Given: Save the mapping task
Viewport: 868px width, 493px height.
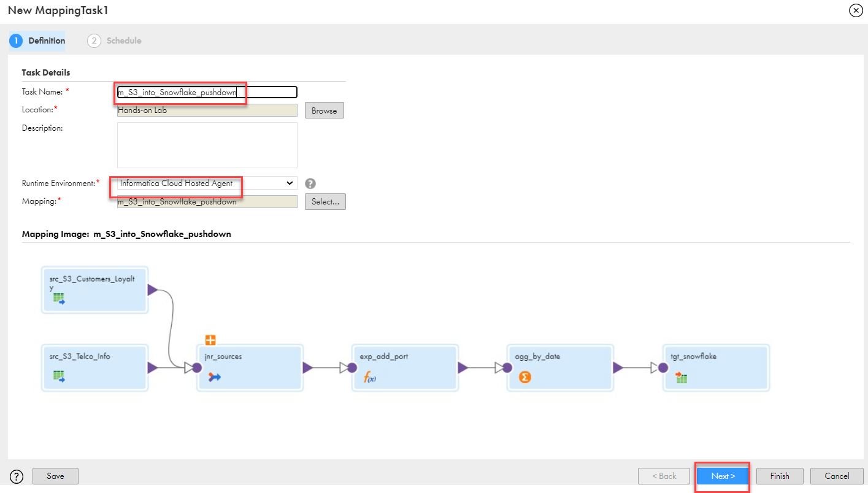Looking at the screenshot, I should click(x=55, y=476).
